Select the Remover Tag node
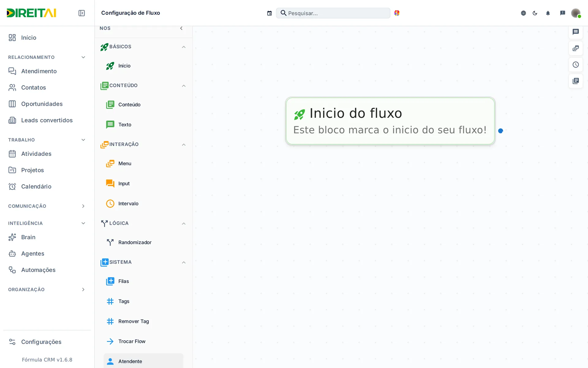This screenshot has width=588, height=368. point(143,321)
